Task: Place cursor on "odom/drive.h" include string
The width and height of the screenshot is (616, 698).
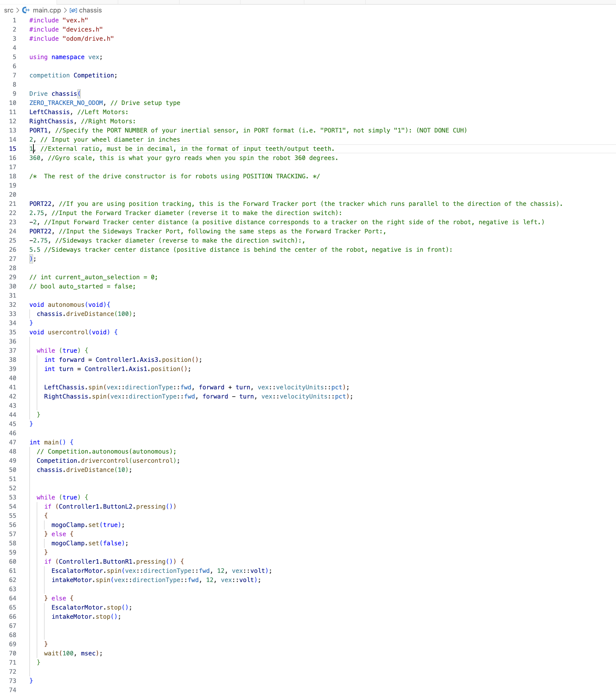Action: click(x=88, y=39)
